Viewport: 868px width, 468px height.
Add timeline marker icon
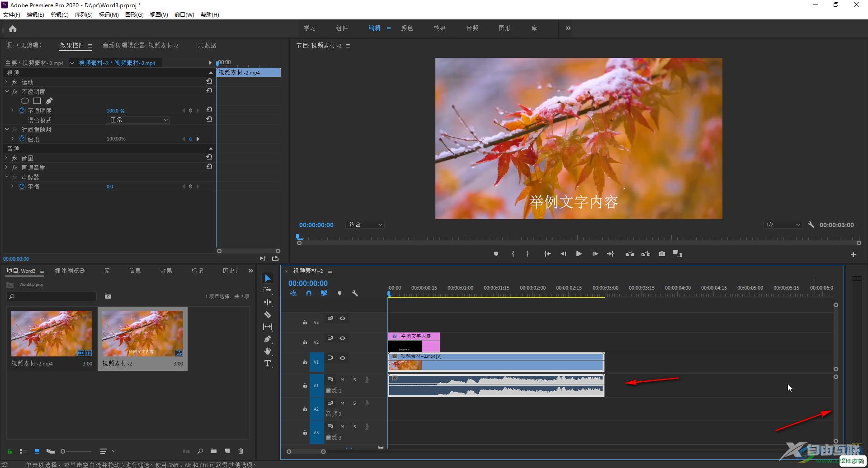(x=340, y=293)
